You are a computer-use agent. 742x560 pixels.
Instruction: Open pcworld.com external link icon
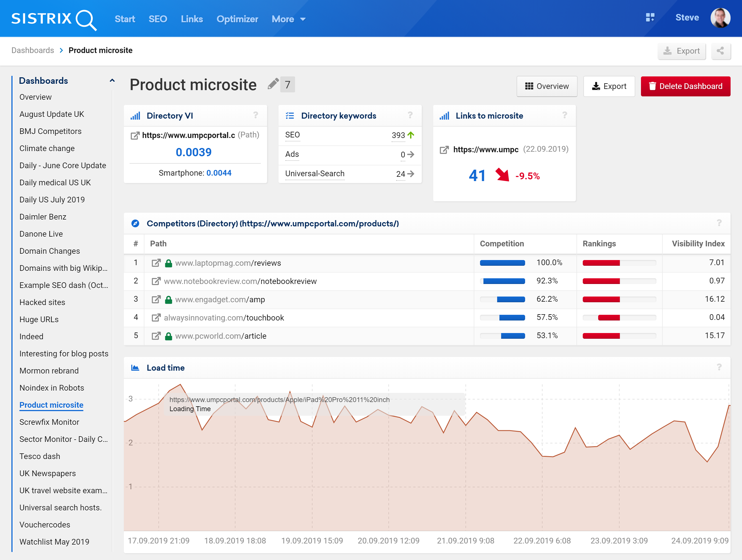(x=156, y=336)
